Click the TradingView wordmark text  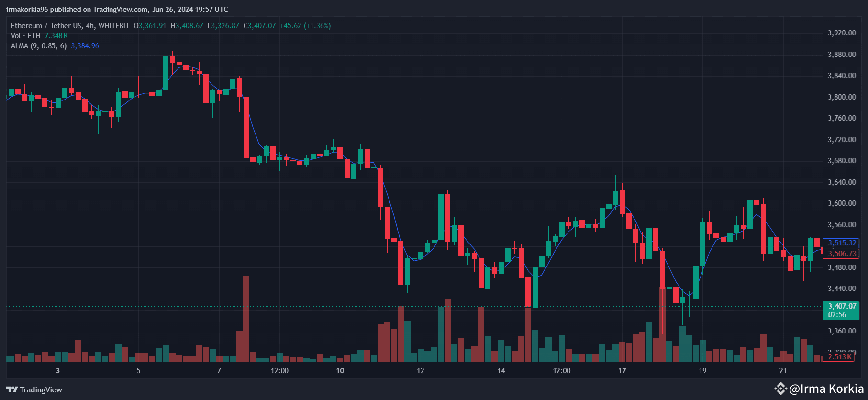pos(41,389)
